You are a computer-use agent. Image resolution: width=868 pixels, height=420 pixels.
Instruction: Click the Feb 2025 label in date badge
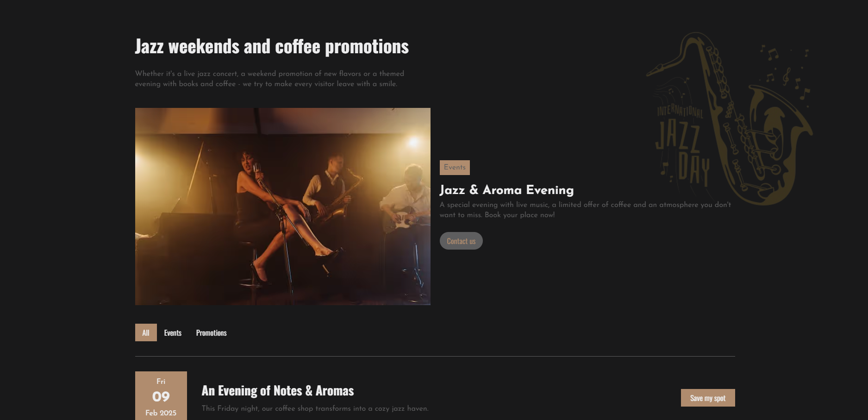(x=161, y=413)
